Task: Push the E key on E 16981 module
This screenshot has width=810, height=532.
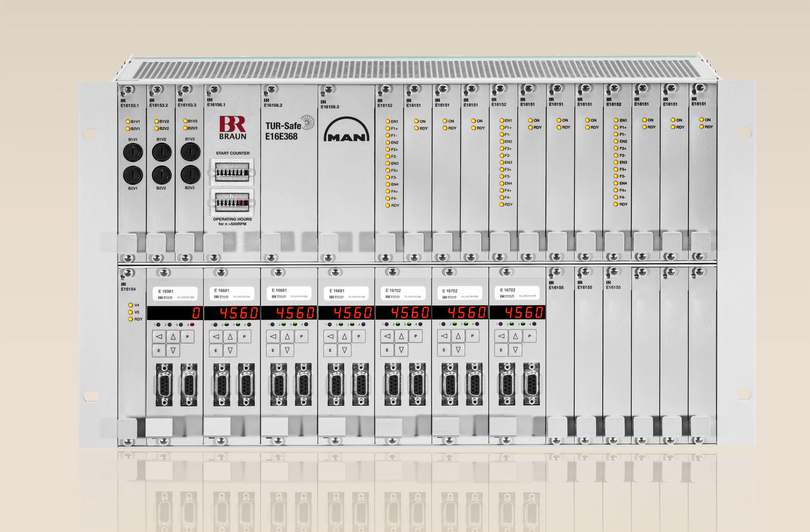Action: (x=159, y=350)
